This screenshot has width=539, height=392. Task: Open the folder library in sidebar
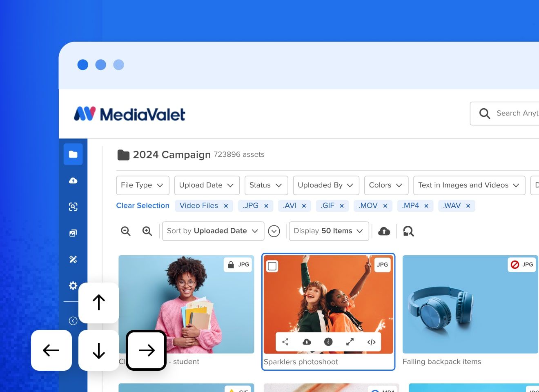(x=73, y=154)
